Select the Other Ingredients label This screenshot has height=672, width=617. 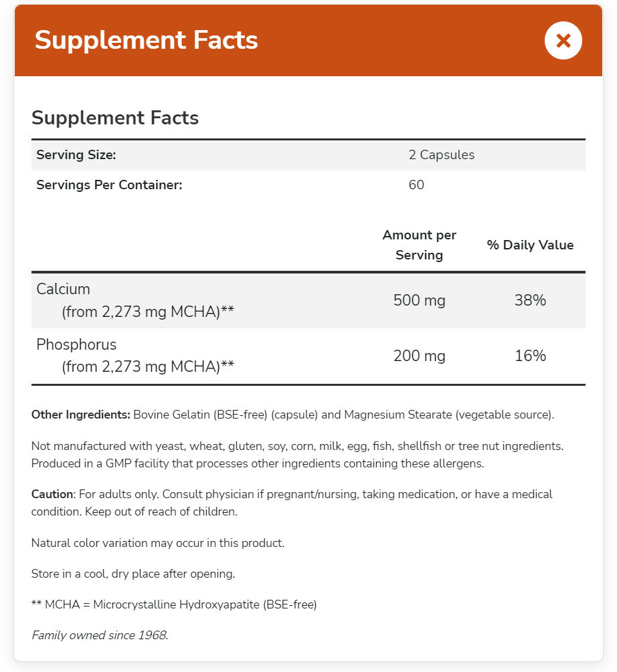pyautogui.click(x=80, y=414)
